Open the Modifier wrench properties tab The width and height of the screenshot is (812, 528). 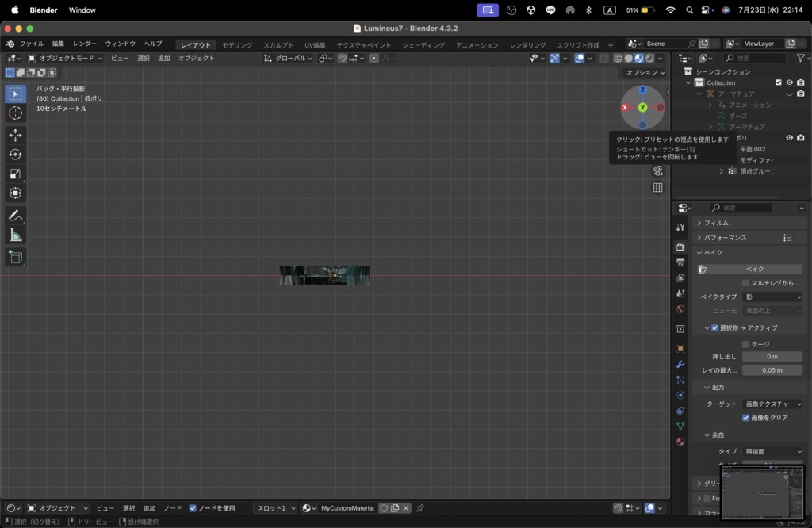click(680, 364)
